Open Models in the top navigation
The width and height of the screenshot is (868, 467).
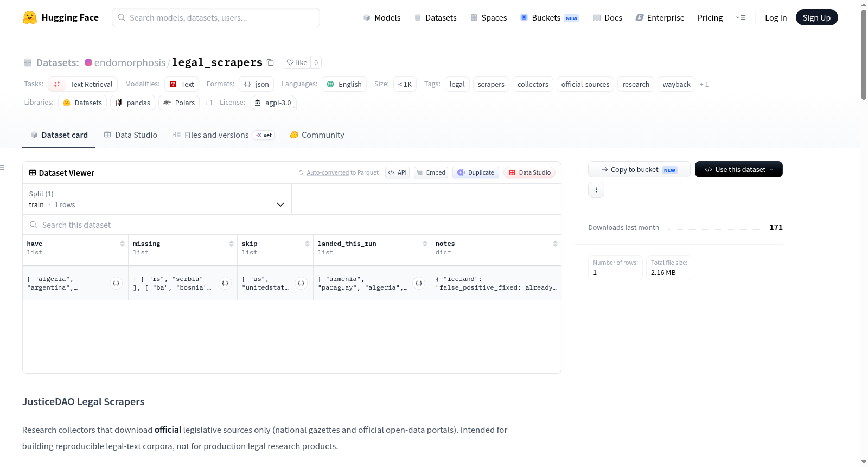(x=382, y=17)
